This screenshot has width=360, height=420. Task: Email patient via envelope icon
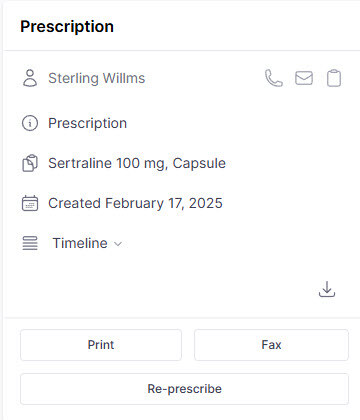pyautogui.click(x=304, y=78)
